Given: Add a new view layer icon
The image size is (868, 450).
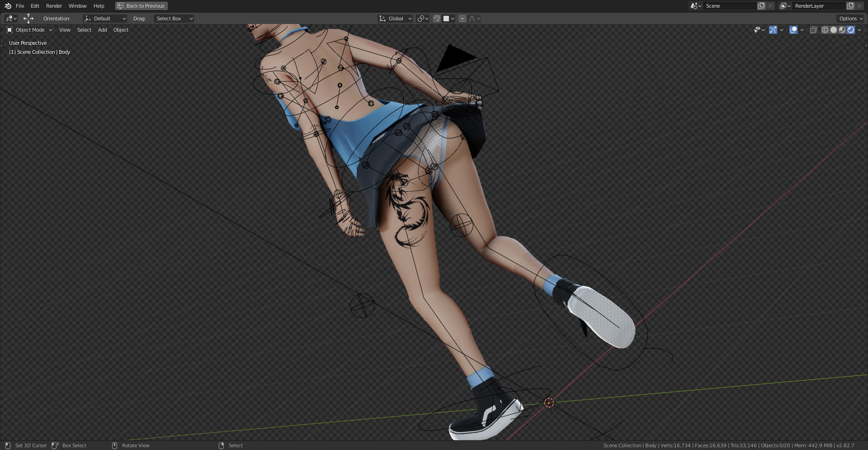Looking at the screenshot, I should 850,6.
